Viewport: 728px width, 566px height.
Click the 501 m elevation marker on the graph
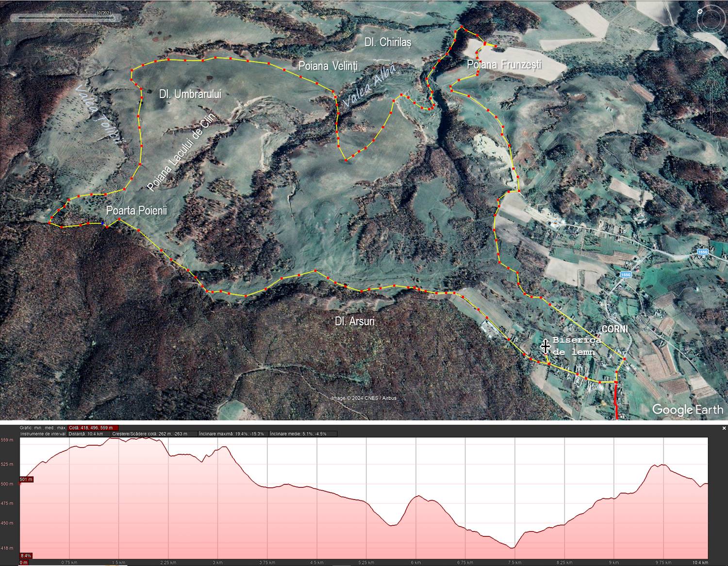pyautogui.click(x=26, y=480)
